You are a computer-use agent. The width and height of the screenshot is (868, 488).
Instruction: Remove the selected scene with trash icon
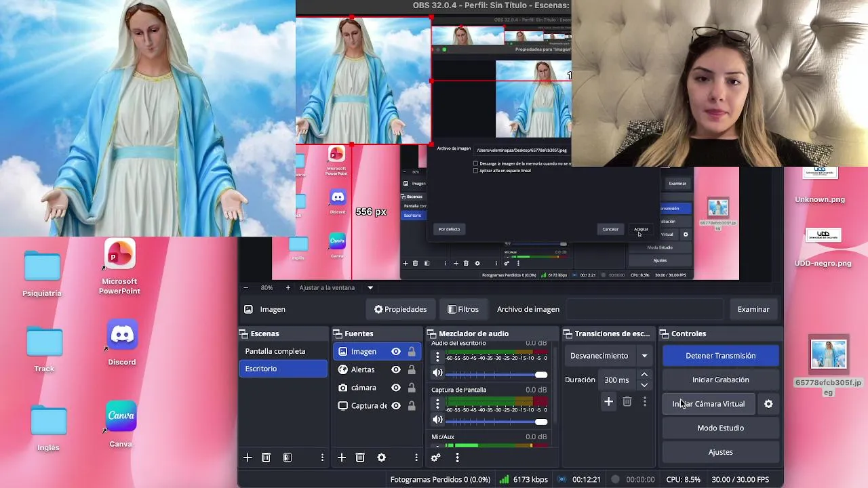266,457
